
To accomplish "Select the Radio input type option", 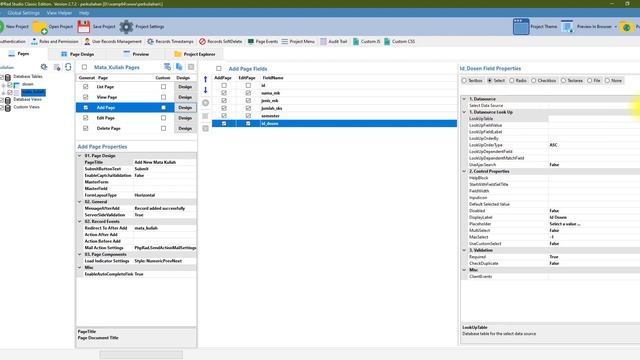I will pyautogui.click(x=518, y=80).
